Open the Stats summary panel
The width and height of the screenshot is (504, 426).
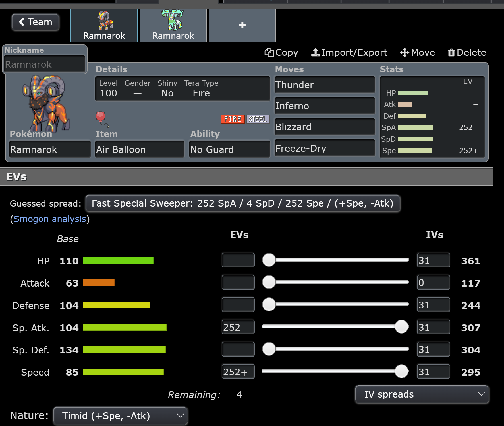click(432, 117)
